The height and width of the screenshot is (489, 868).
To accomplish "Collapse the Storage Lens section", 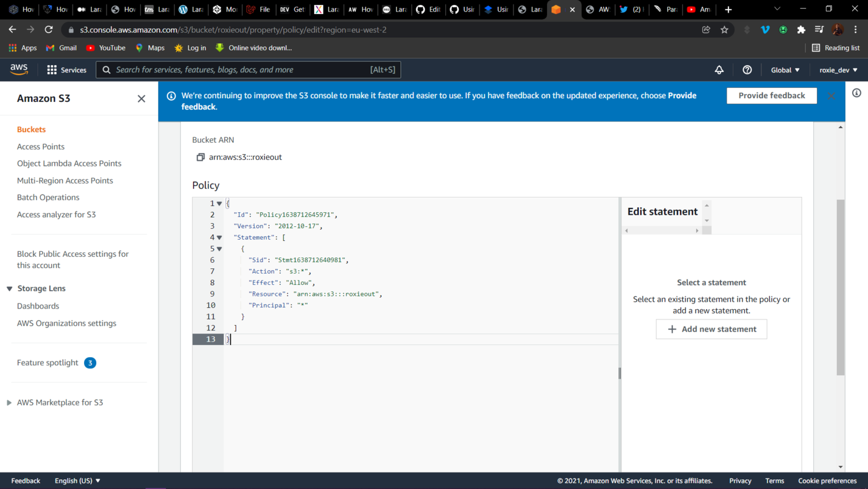I will (x=10, y=288).
